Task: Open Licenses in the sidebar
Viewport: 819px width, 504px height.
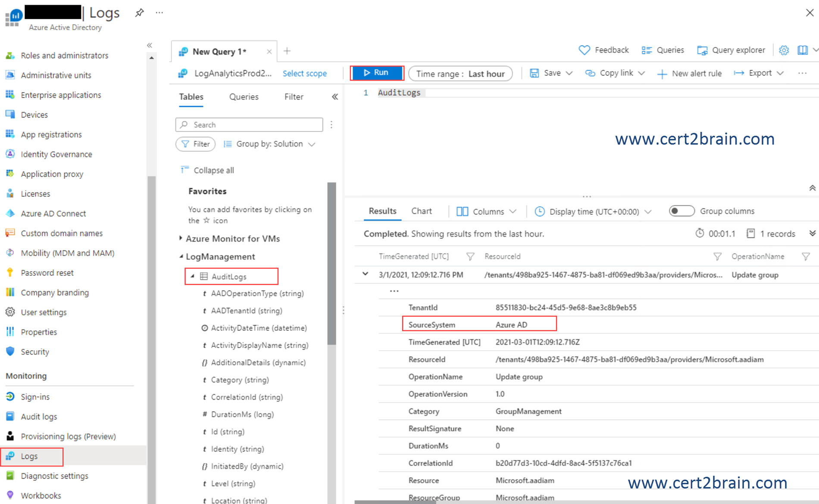Action: (35, 194)
